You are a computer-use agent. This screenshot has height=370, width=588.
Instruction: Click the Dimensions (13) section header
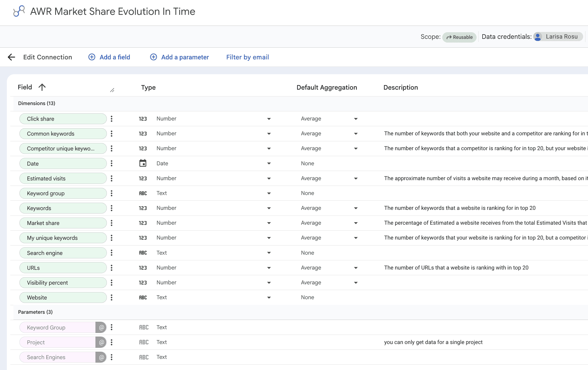(37, 103)
